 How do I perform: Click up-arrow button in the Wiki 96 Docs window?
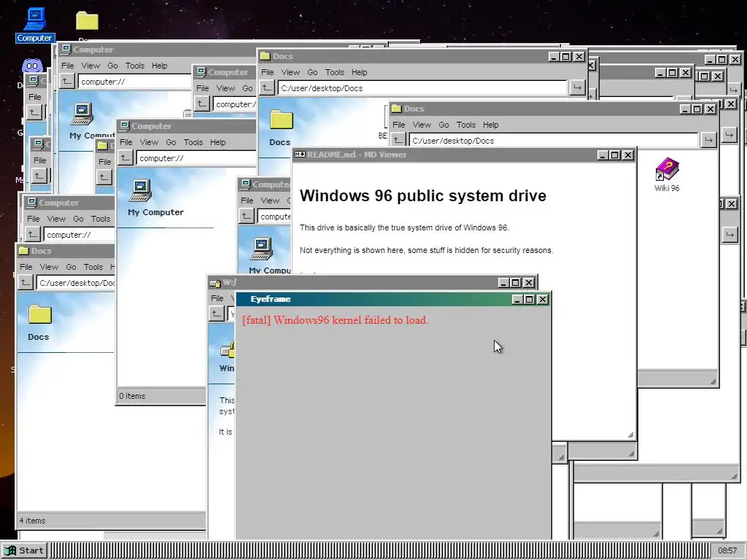pyautogui.click(x=398, y=140)
